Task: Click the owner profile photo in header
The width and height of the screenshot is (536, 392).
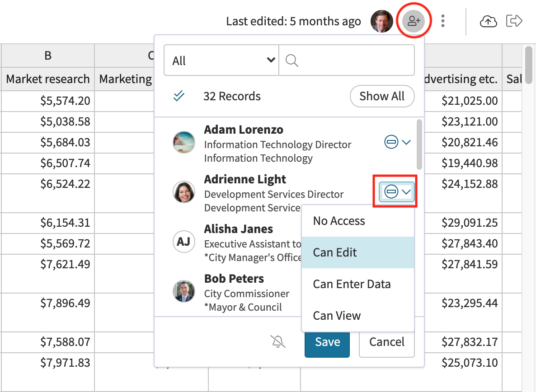Action: point(381,21)
